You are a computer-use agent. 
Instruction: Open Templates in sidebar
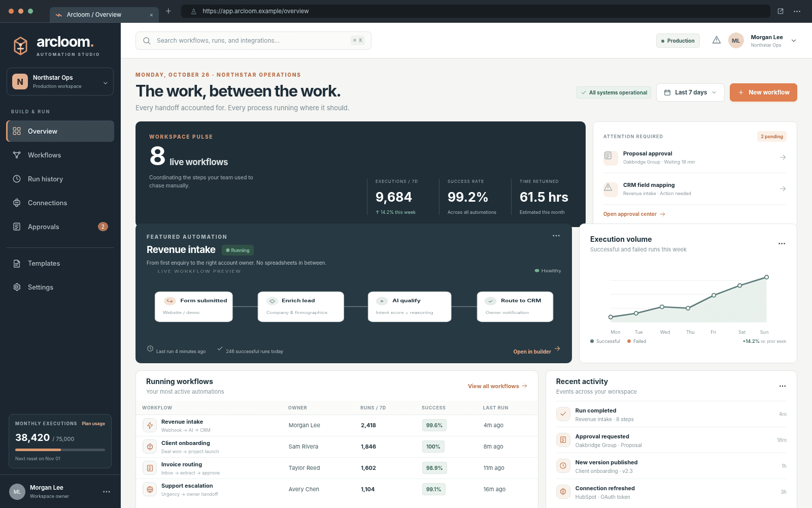(x=60, y=263)
